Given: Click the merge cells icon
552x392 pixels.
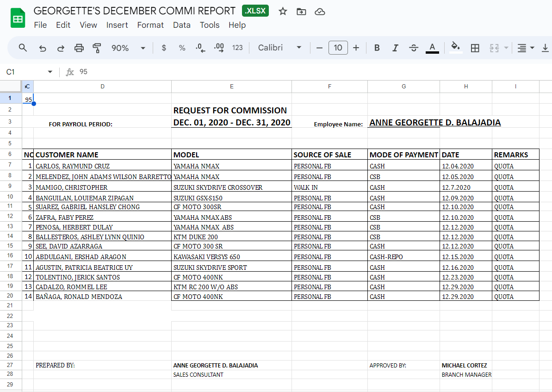Looking at the screenshot, I should pyautogui.click(x=494, y=48).
